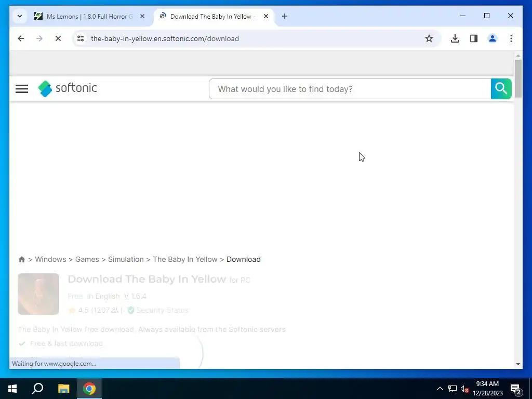Click the Softonic logo

click(x=68, y=88)
